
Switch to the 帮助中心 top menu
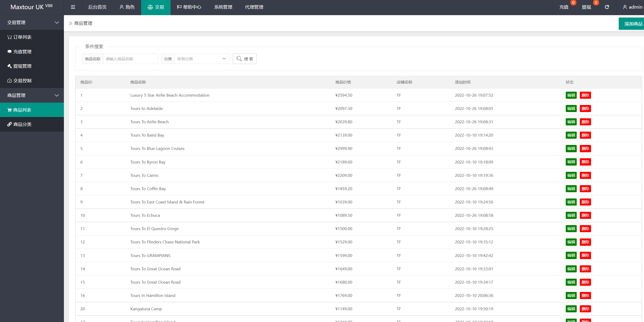(189, 7)
